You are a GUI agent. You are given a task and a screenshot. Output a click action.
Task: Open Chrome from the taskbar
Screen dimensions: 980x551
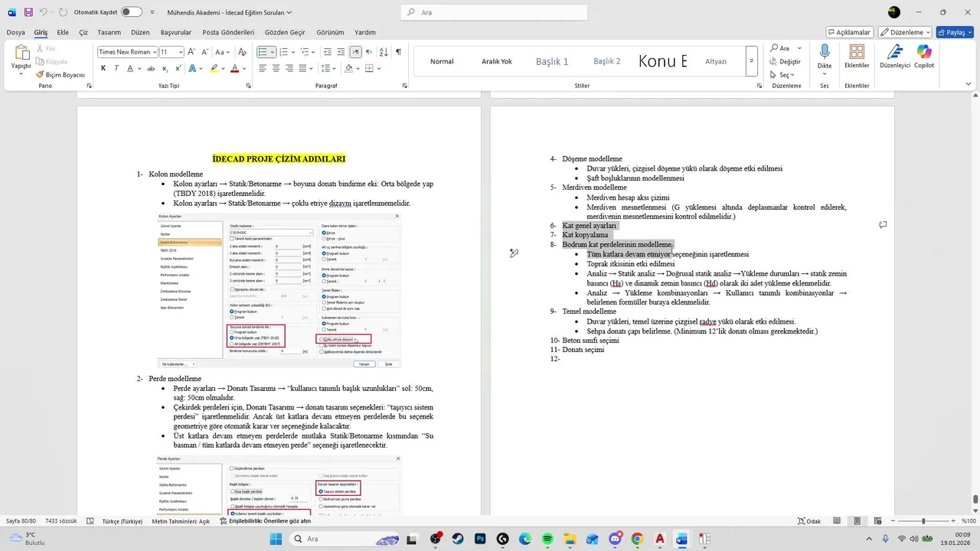pos(637,539)
